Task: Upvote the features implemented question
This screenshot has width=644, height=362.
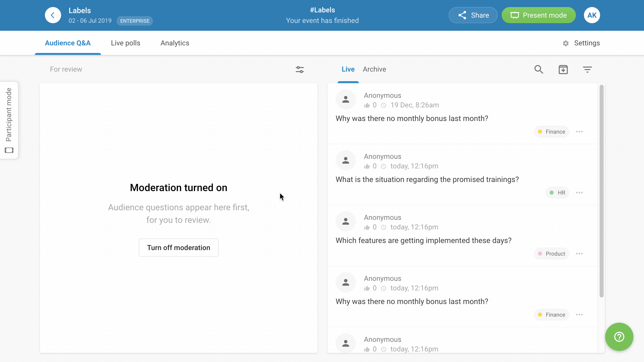Action: [367, 227]
